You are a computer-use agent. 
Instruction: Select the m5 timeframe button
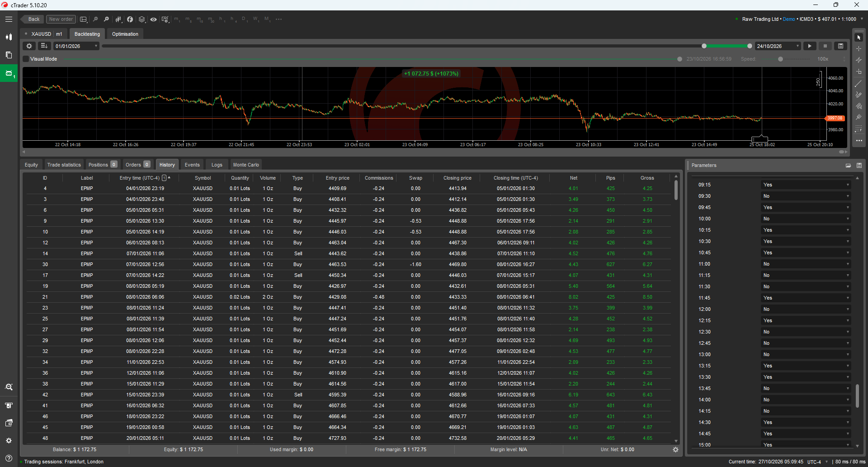[188, 19]
